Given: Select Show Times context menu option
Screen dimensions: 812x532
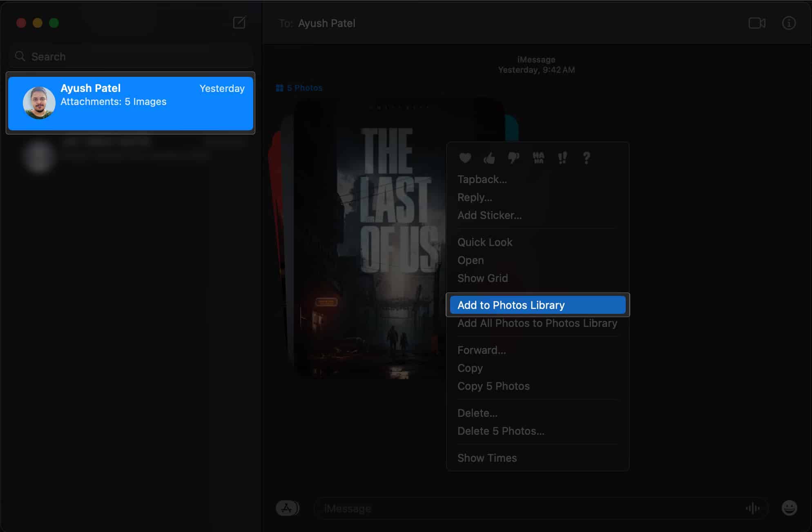Looking at the screenshot, I should (x=487, y=458).
